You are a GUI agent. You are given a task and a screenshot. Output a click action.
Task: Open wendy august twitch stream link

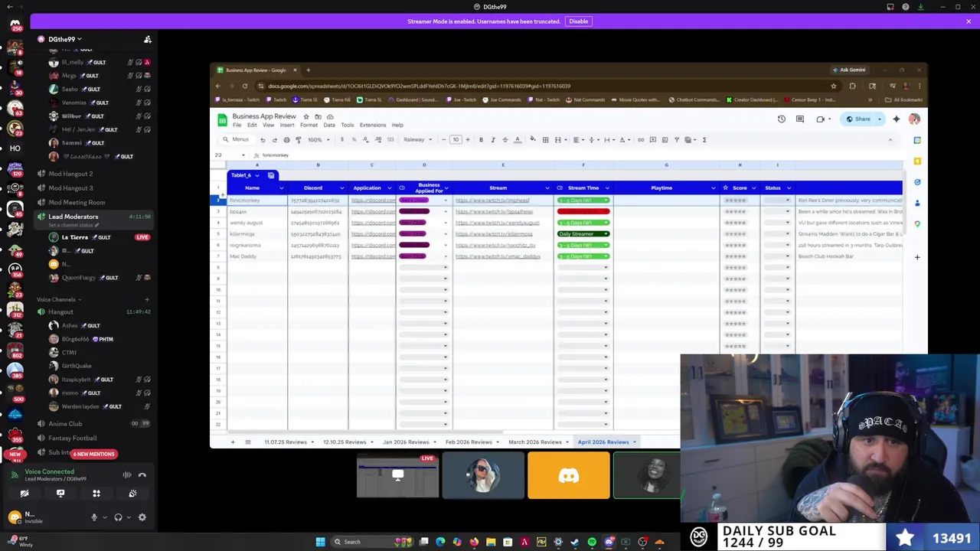498,223
